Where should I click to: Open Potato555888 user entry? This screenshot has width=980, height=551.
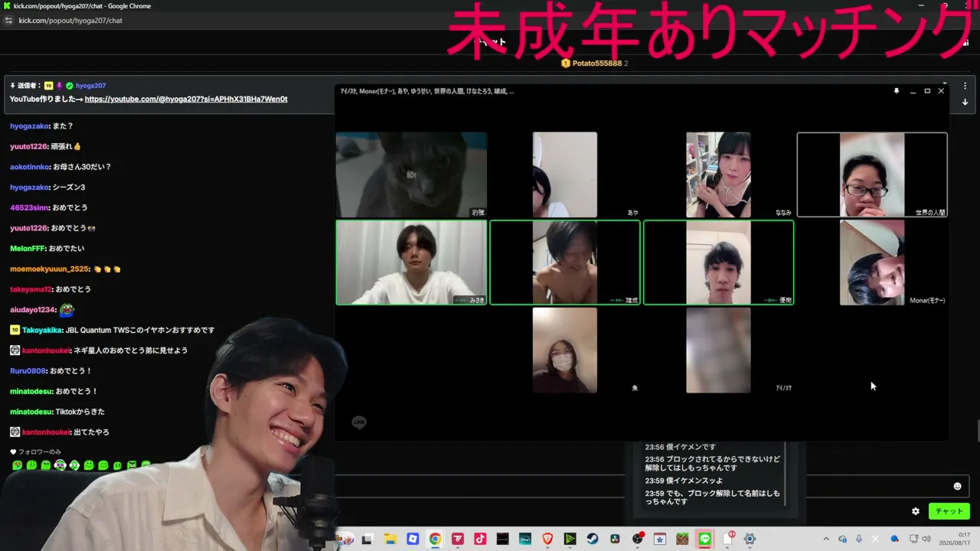596,63
